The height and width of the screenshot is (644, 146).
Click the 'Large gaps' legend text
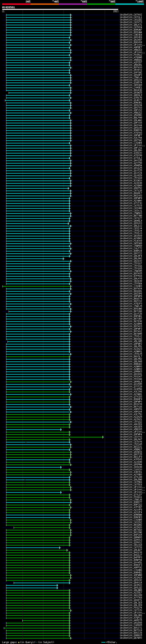click(x=10, y=642)
